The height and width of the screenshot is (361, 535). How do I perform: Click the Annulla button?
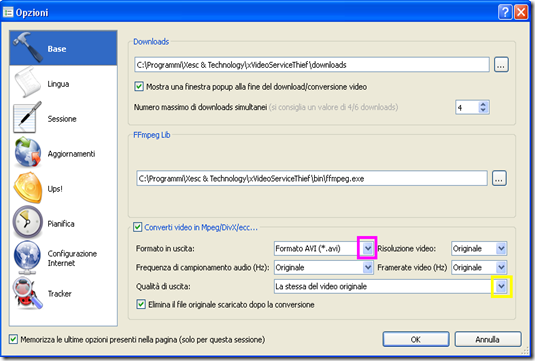pos(488,339)
